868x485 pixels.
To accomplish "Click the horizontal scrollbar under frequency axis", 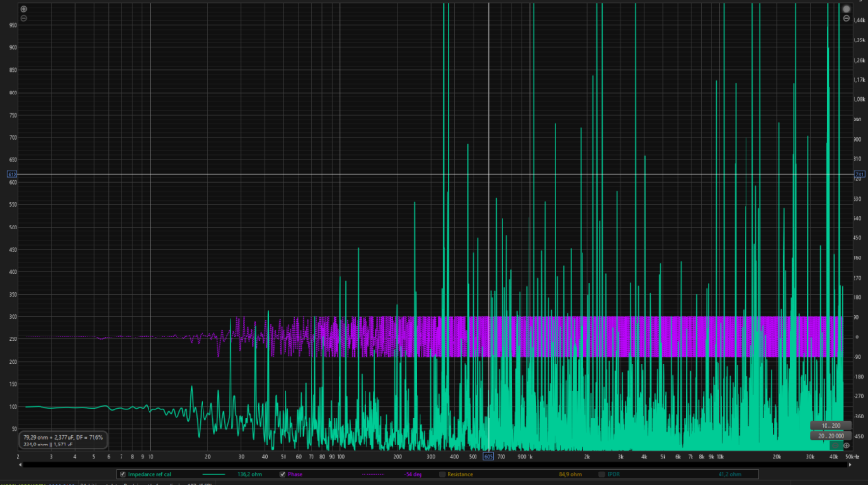I will (x=435, y=465).
